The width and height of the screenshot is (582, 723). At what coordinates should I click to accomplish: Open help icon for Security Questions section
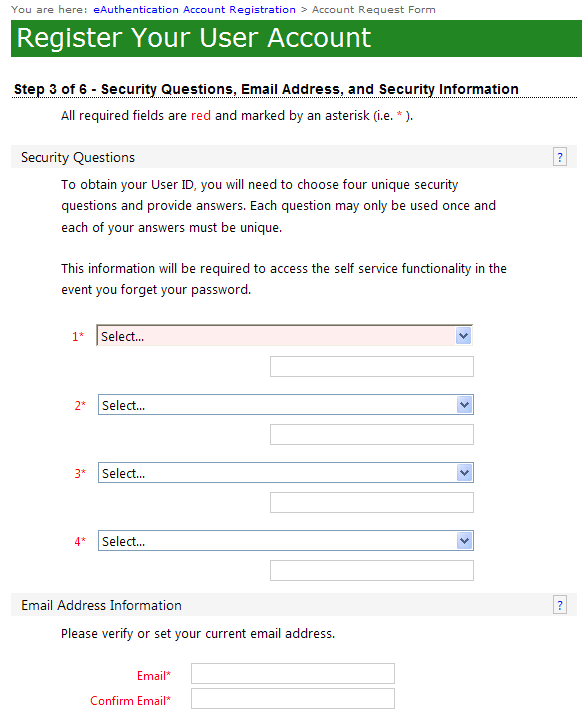pyautogui.click(x=559, y=157)
